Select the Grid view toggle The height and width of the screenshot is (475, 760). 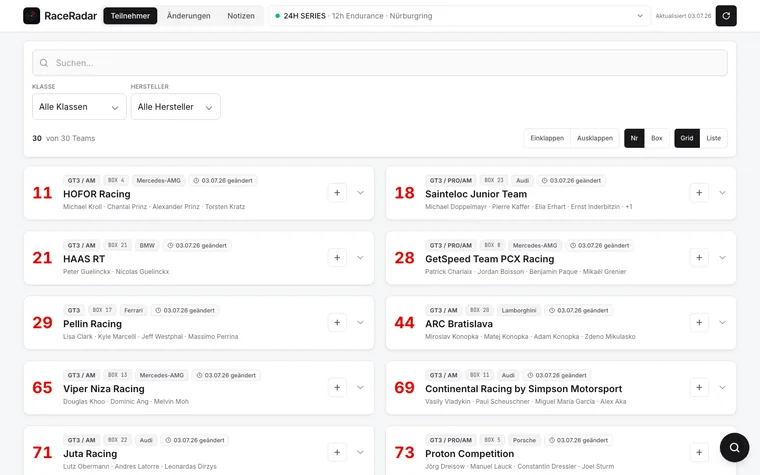[x=687, y=138]
